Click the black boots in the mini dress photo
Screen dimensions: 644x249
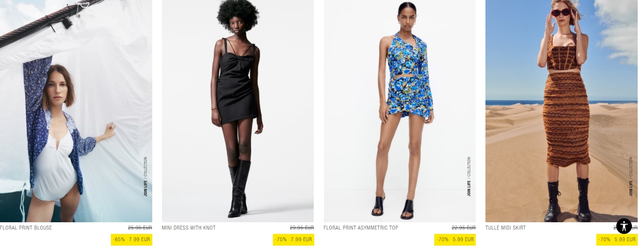240,188
